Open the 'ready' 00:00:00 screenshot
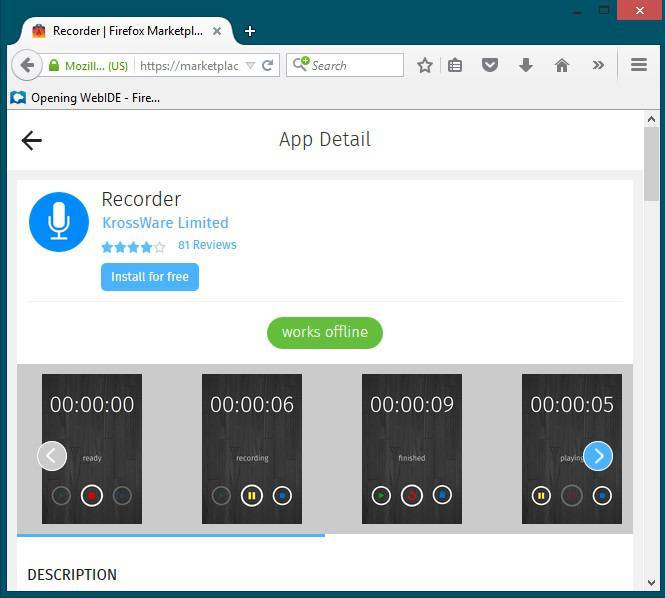Screen dimensions: 665x598 92,449
